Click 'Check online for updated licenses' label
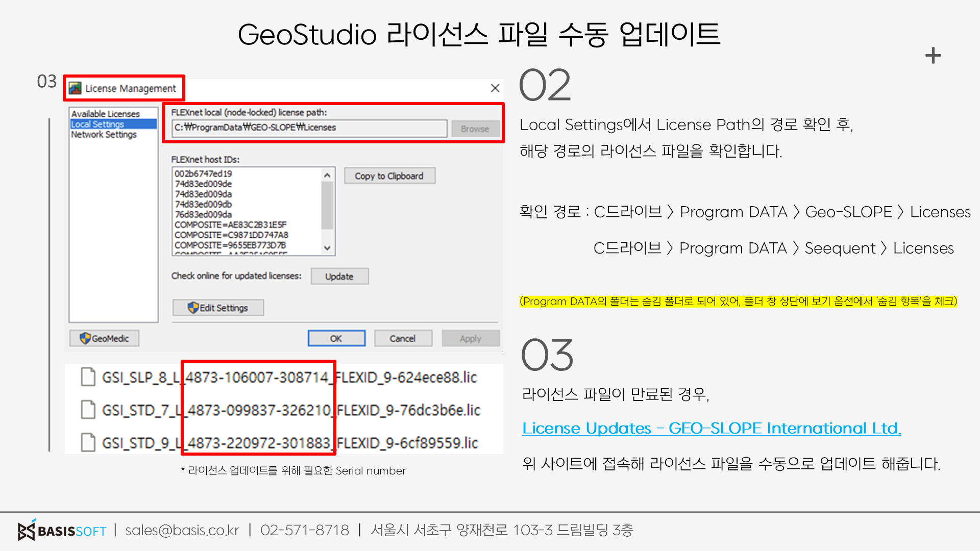Image resolution: width=980 pixels, height=551 pixels. pos(236,275)
